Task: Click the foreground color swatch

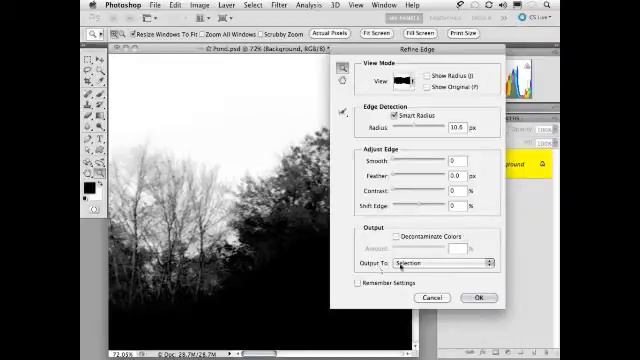Action: [89, 188]
